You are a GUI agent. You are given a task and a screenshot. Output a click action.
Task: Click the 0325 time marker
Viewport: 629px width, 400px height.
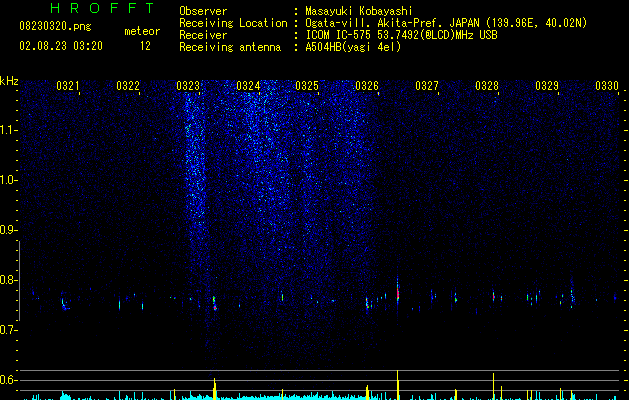pyautogui.click(x=307, y=86)
